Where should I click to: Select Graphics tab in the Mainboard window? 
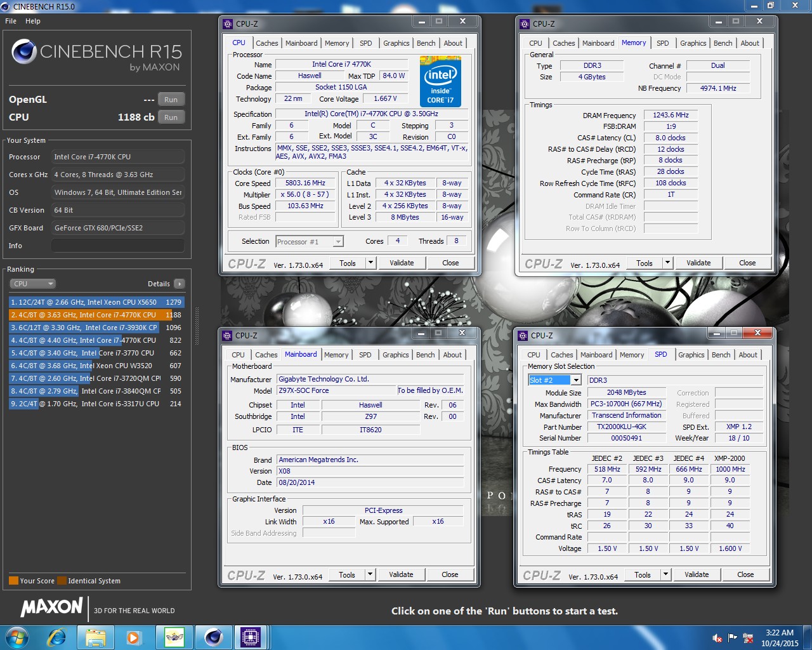coord(396,355)
